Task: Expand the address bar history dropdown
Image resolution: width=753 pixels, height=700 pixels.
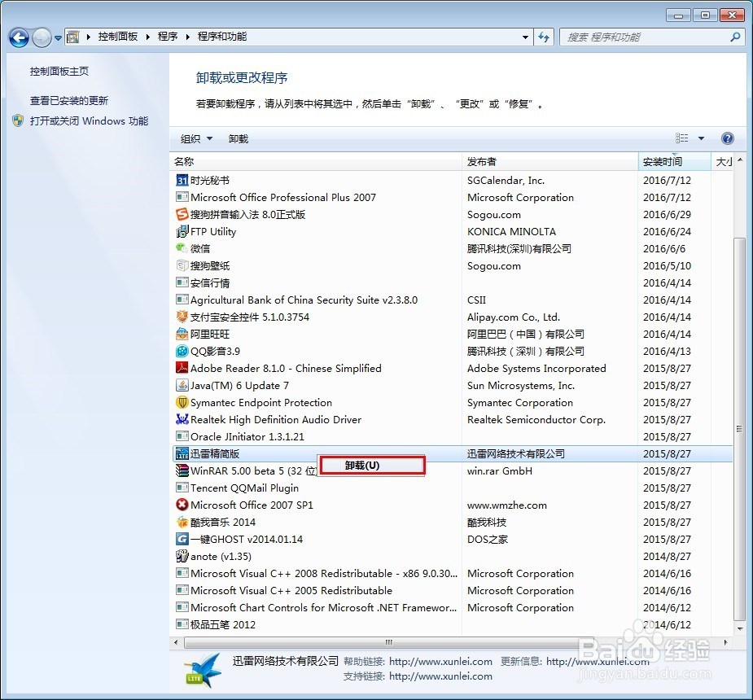Action: (x=526, y=37)
